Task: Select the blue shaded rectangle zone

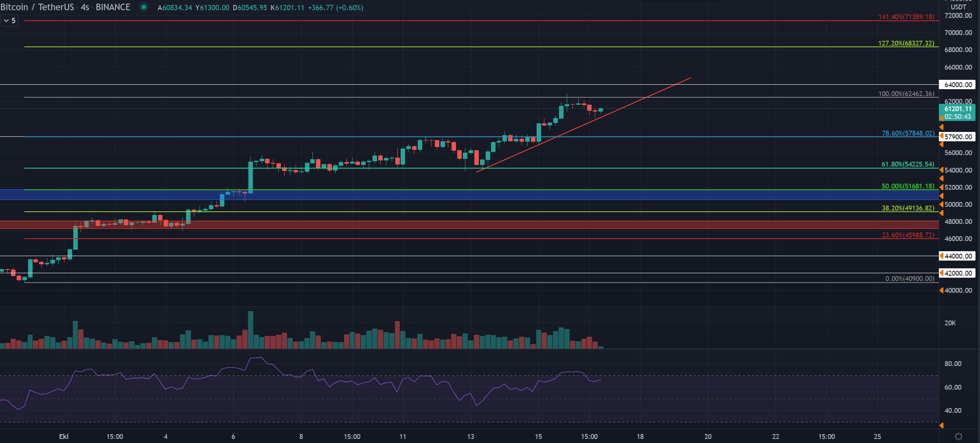Action: 407,195
